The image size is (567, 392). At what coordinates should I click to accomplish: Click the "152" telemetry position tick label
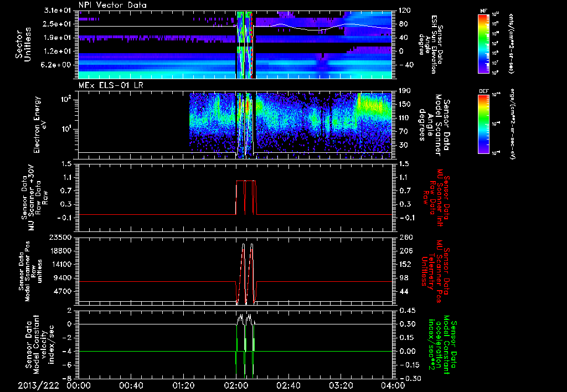[405, 264]
